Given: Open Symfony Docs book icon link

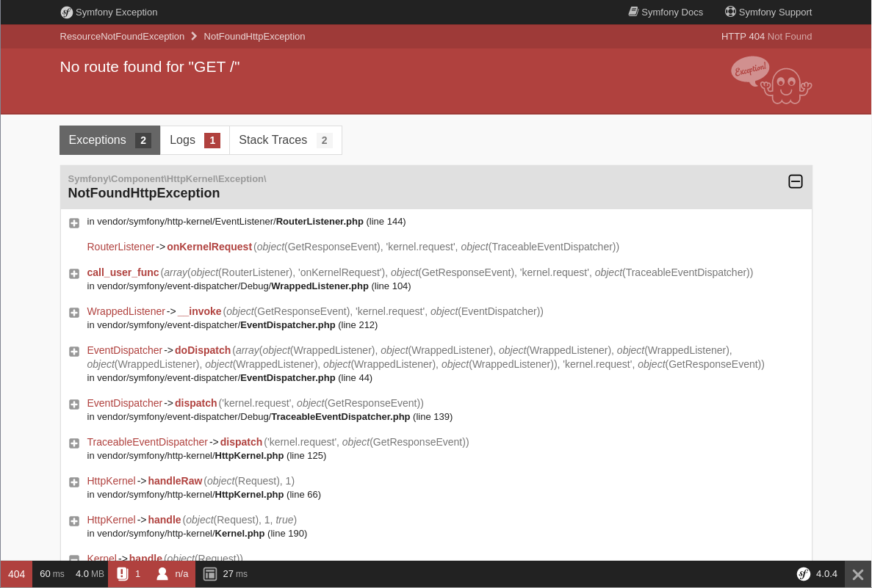Looking at the screenshot, I should [x=633, y=12].
